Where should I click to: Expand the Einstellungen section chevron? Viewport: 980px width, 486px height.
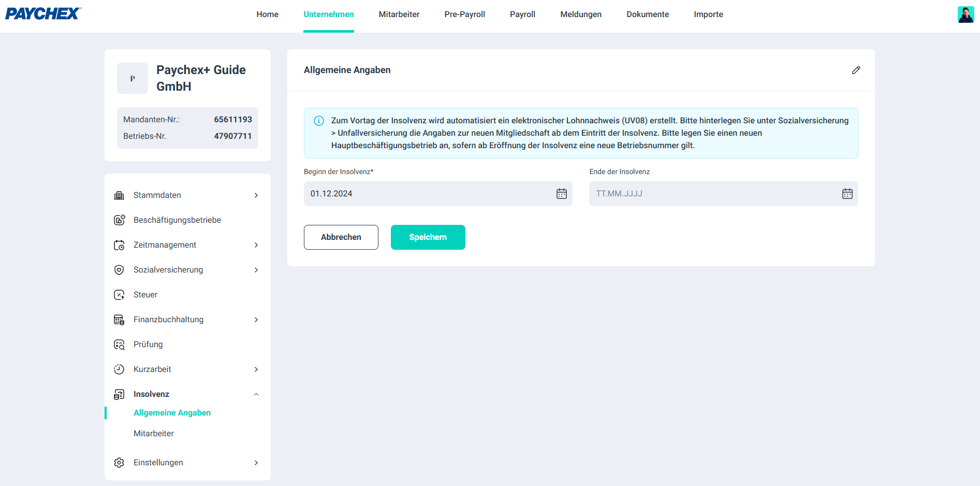tap(256, 463)
